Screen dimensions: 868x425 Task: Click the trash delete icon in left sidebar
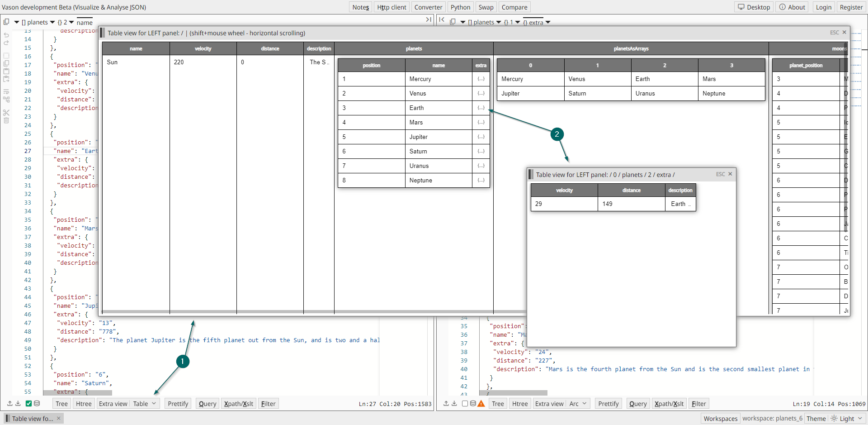(x=6, y=120)
